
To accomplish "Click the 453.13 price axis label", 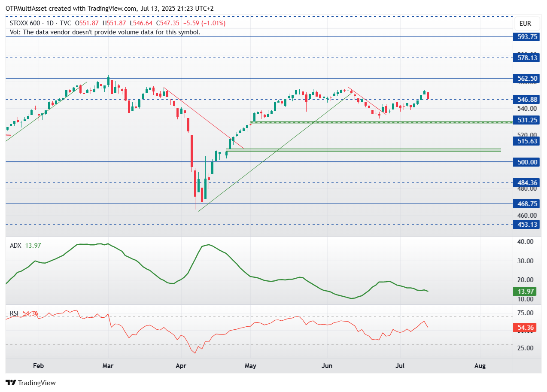I will pyautogui.click(x=526, y=224).
